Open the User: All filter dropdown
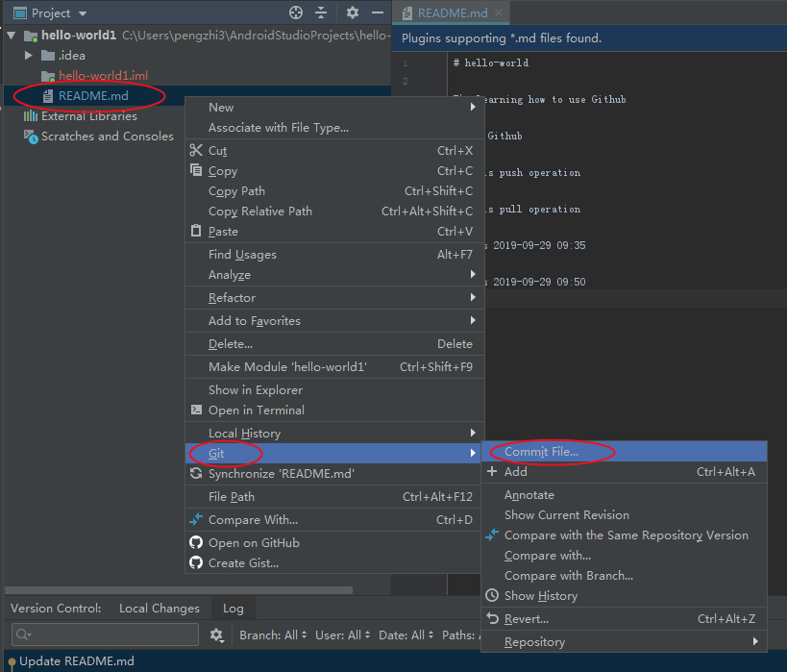Screen dimensions: 787x672 click(343, 635)
